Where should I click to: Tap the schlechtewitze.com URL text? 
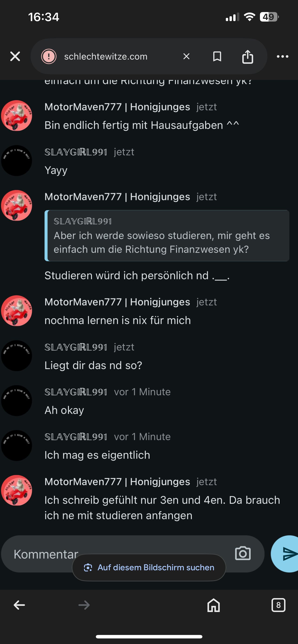click(106, 57)
